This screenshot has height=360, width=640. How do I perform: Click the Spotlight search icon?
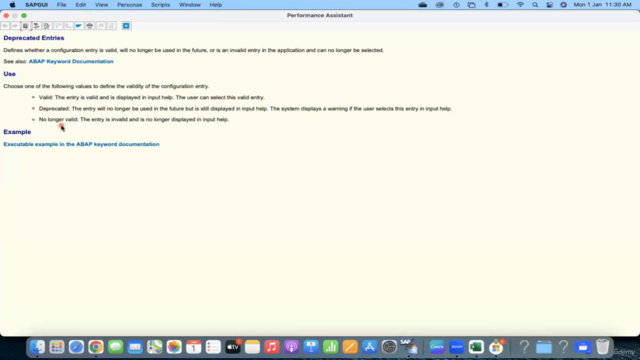535,5
